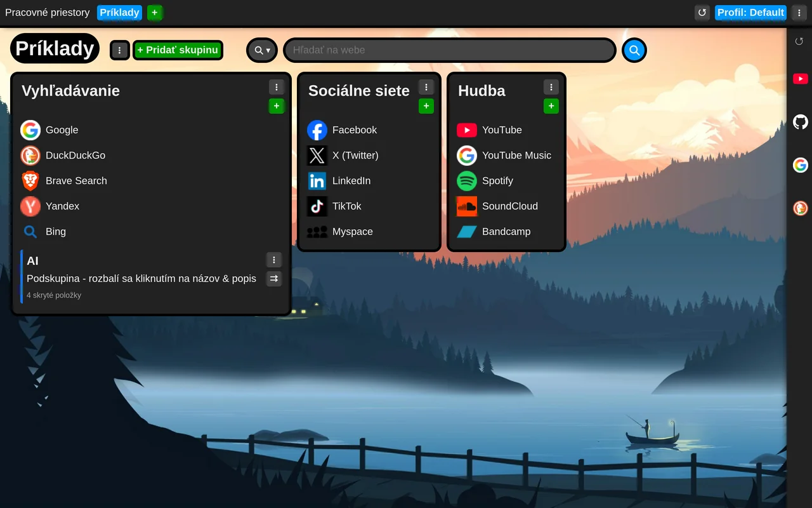Viewport: 812px width, 508px height.
Task: Submit search with the blue magnifier button
Action: pos(634,50)
